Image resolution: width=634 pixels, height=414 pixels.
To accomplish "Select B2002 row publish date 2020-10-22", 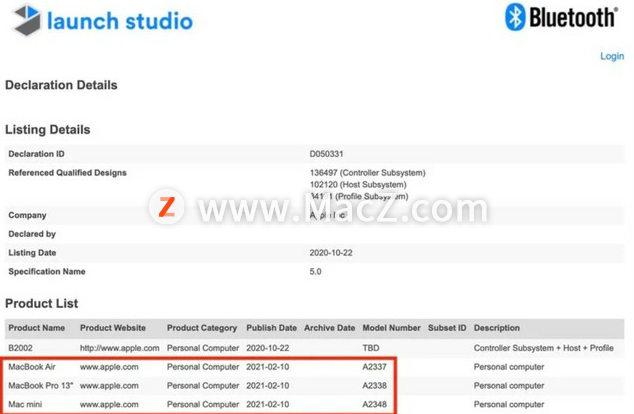I will tap(268, 348).
